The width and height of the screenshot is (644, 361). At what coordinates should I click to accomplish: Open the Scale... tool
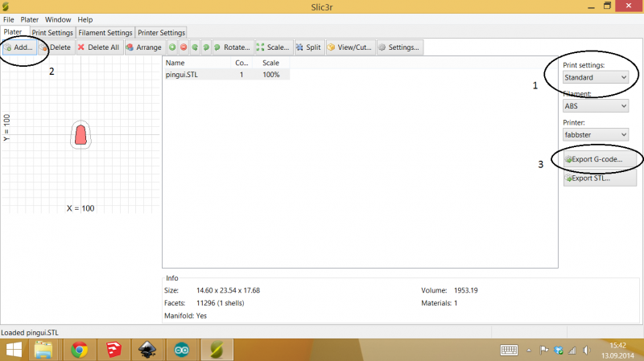click(x=273, y=47)
